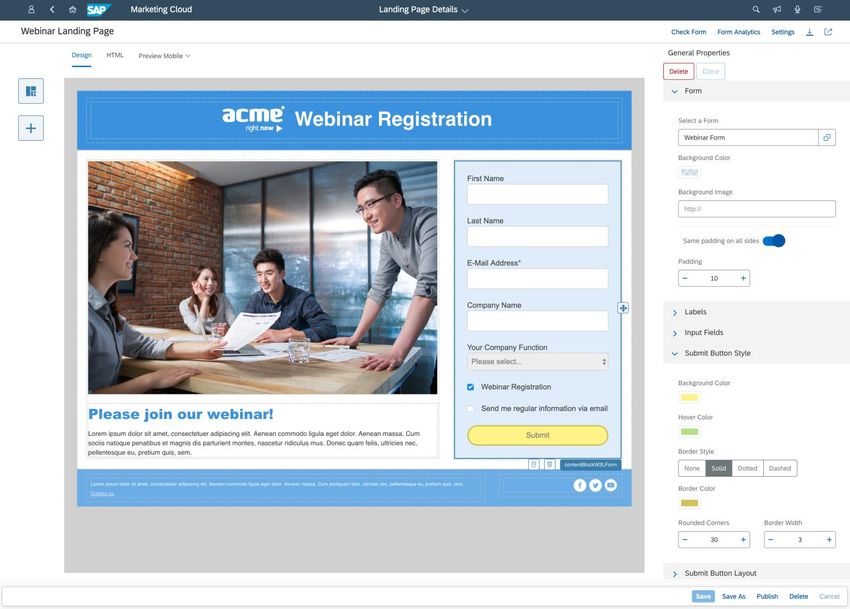Open the Landing Page Details dropdown
The height and width of the screenshot is (609, 850).
423,9
